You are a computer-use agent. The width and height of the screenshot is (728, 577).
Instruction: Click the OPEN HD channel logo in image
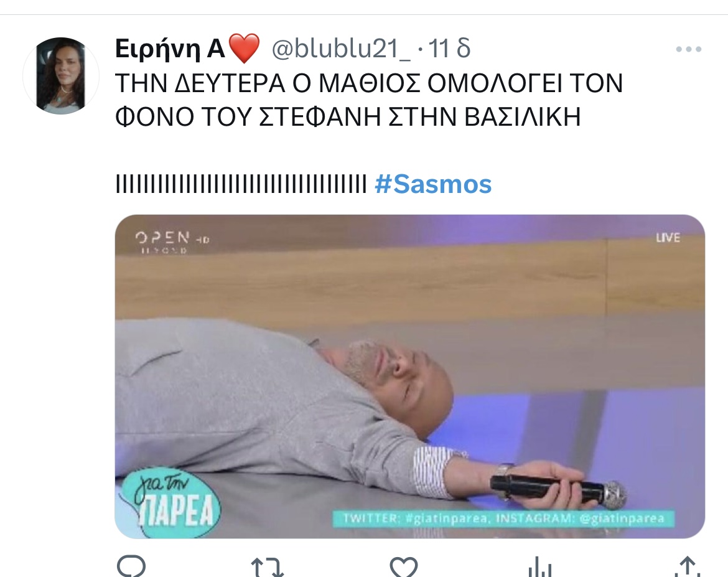(x=172, y=242)
